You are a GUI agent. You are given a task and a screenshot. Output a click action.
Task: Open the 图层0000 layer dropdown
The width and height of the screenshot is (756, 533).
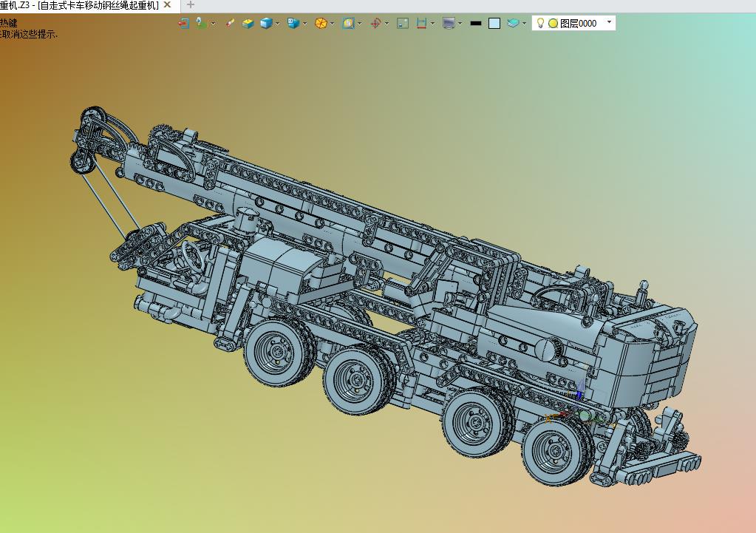(609, 22)
